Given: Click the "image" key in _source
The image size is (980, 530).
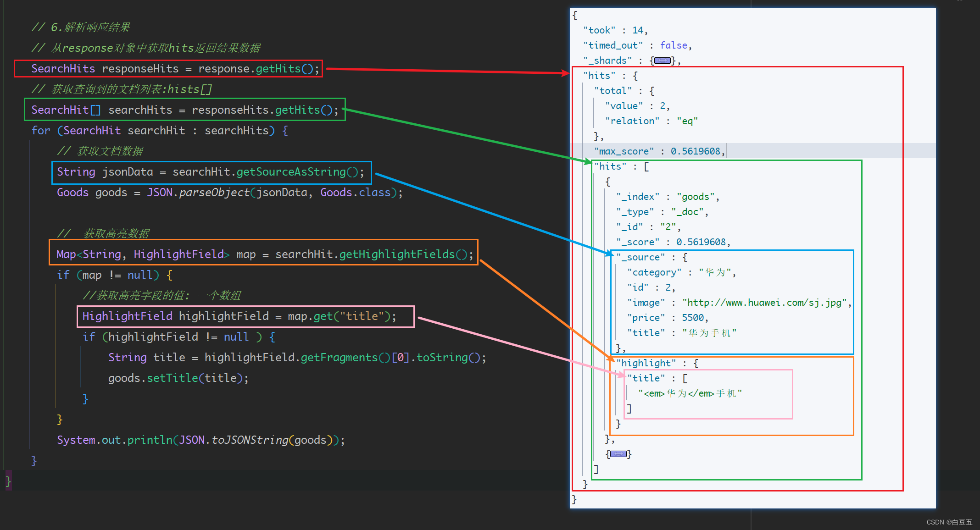Looking at the screenshot, I should (646, 303).
